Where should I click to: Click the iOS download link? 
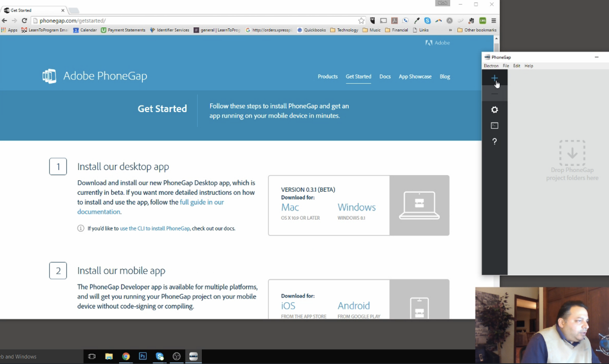click(288, 306)
